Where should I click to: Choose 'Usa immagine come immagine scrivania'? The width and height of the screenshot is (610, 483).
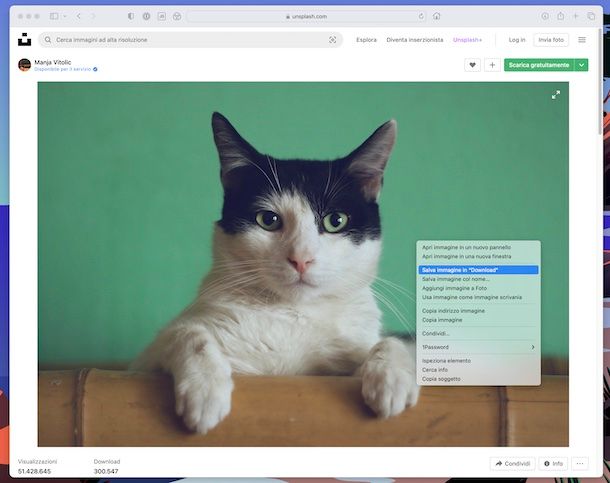(479, 297)
